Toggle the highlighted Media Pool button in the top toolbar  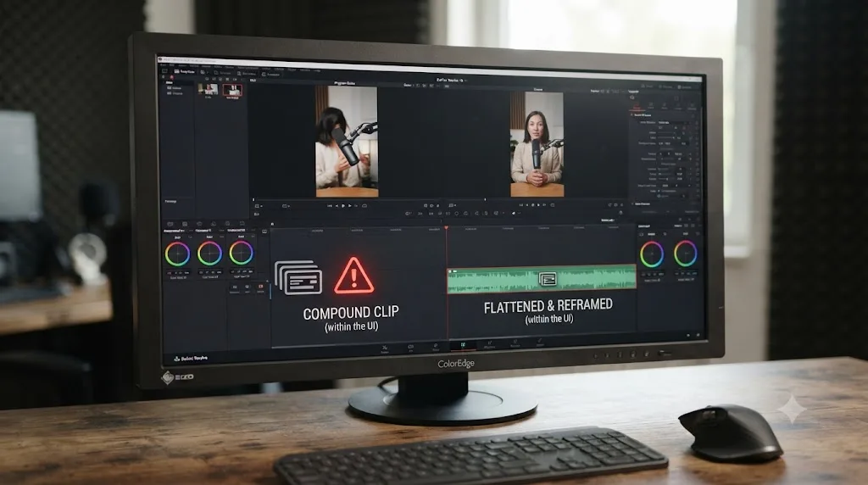[184, 71]
